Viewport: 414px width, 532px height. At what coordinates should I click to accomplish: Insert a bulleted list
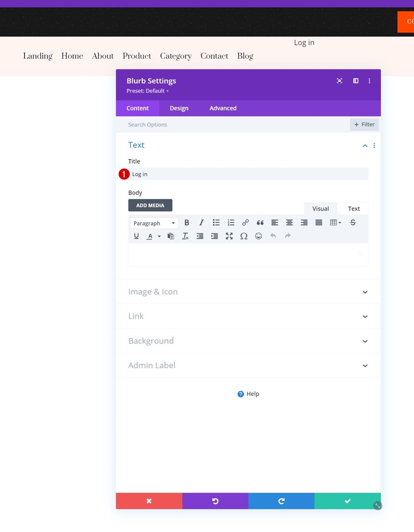tap(216, 223)
